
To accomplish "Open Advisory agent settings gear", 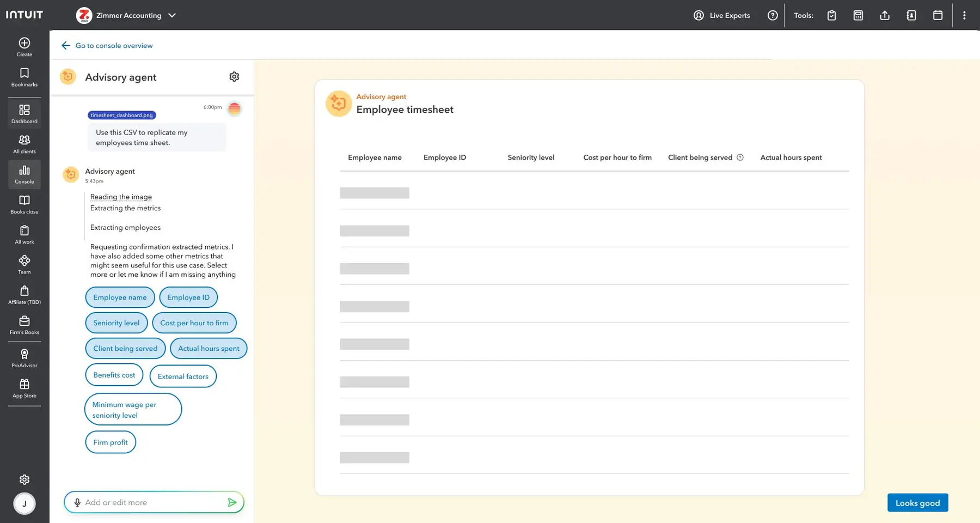I will (x=234, y=77).
